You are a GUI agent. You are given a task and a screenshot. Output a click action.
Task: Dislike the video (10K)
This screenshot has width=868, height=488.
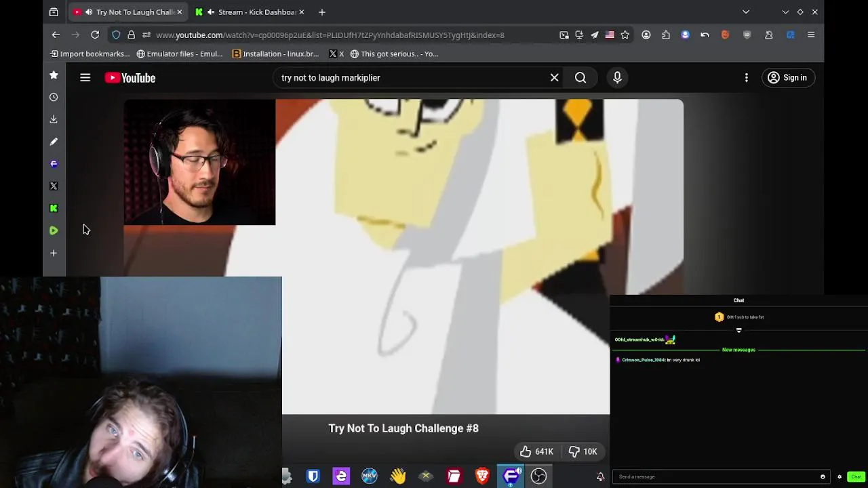[x=583, y=451]
